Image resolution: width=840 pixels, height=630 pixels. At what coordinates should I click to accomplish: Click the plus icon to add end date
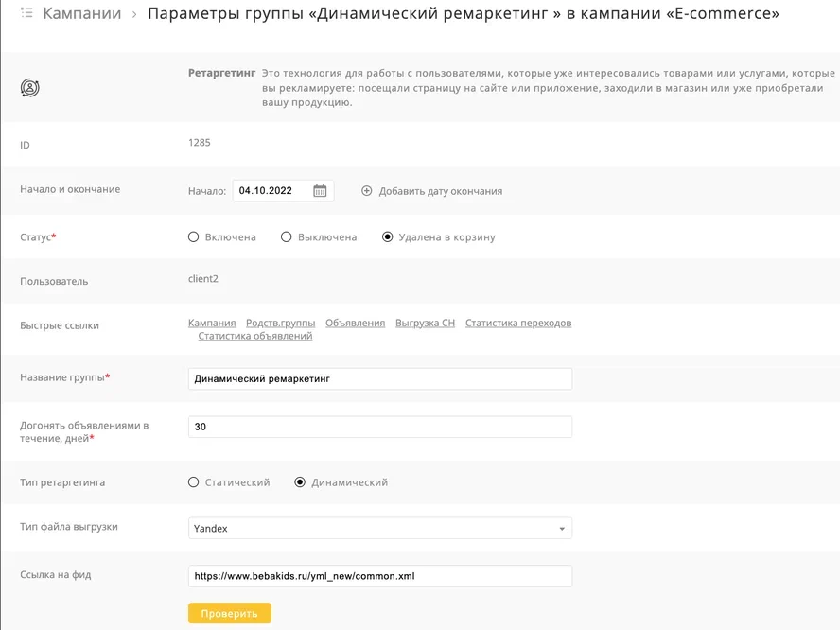[x=367, y=190]
